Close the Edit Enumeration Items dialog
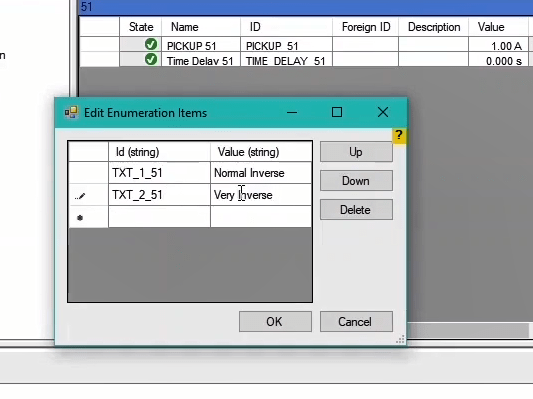Viewport: 533px width, 399px height. [x=383, y=112]
